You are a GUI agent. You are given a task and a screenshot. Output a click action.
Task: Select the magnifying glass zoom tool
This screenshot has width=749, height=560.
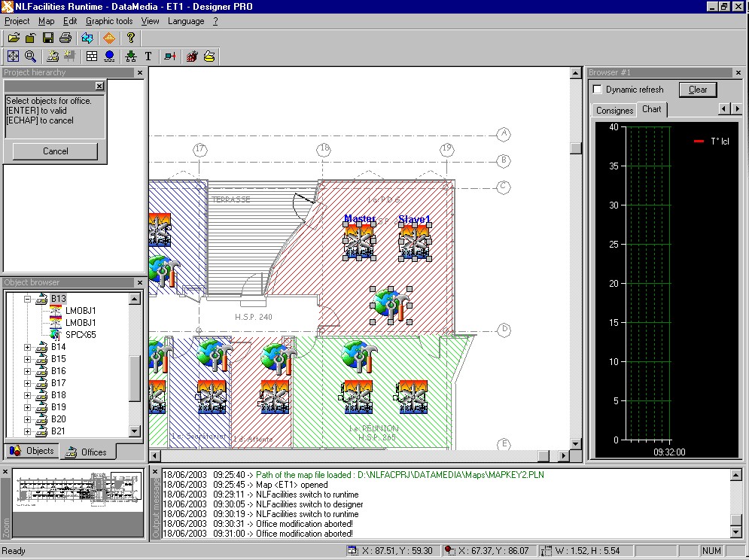[x=30, y=56]
